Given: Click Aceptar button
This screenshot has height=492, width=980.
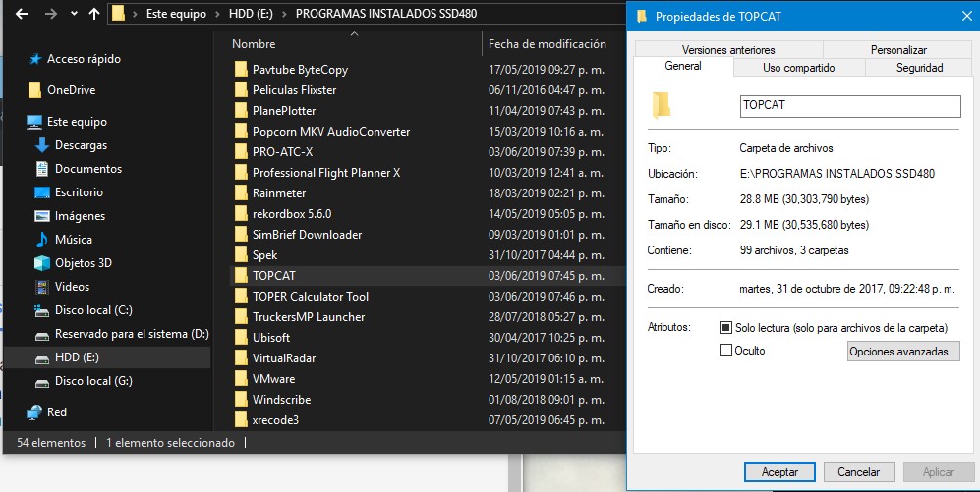Looking at the screenshot, I should 779,472.
